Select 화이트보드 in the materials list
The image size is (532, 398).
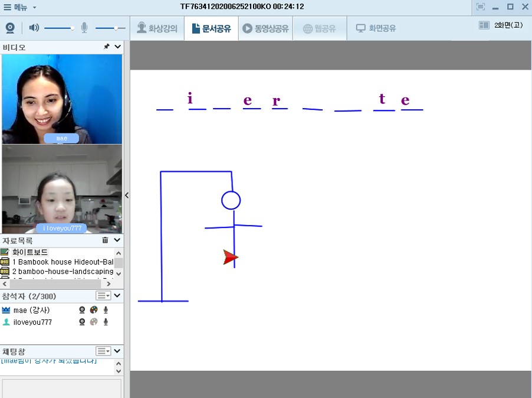[x=30, y=252]
